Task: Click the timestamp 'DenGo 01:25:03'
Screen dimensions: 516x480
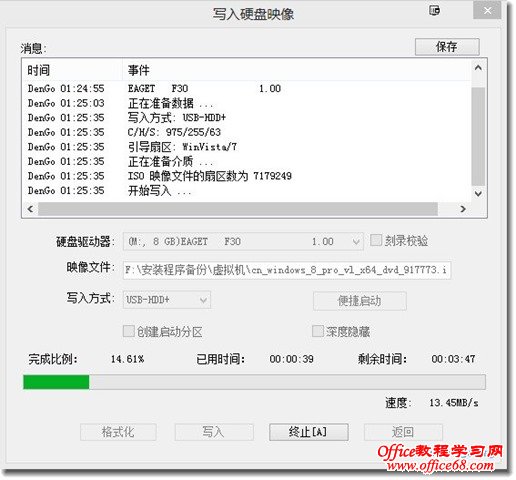Action: click(x=66, y=103)
